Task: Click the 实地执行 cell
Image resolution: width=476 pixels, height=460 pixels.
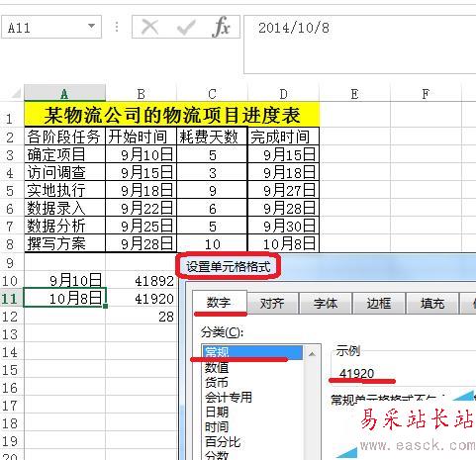Action: 64,190
